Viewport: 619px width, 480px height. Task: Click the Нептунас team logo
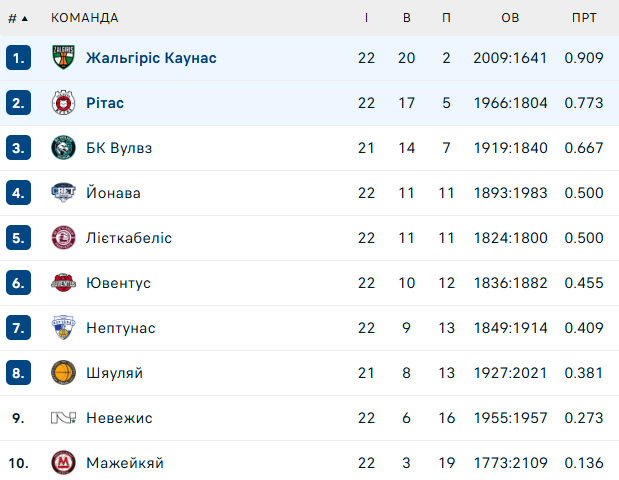point(63,328)
